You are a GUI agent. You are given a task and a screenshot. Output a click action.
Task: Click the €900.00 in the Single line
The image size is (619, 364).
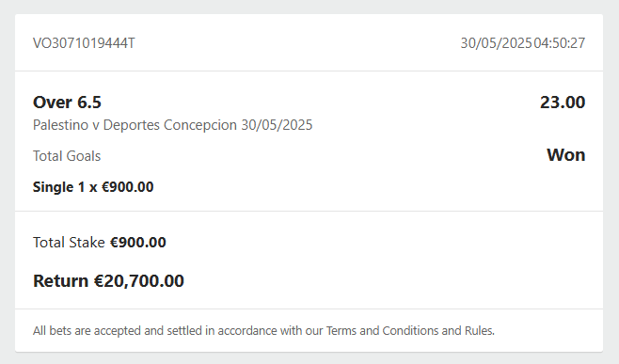128,187
